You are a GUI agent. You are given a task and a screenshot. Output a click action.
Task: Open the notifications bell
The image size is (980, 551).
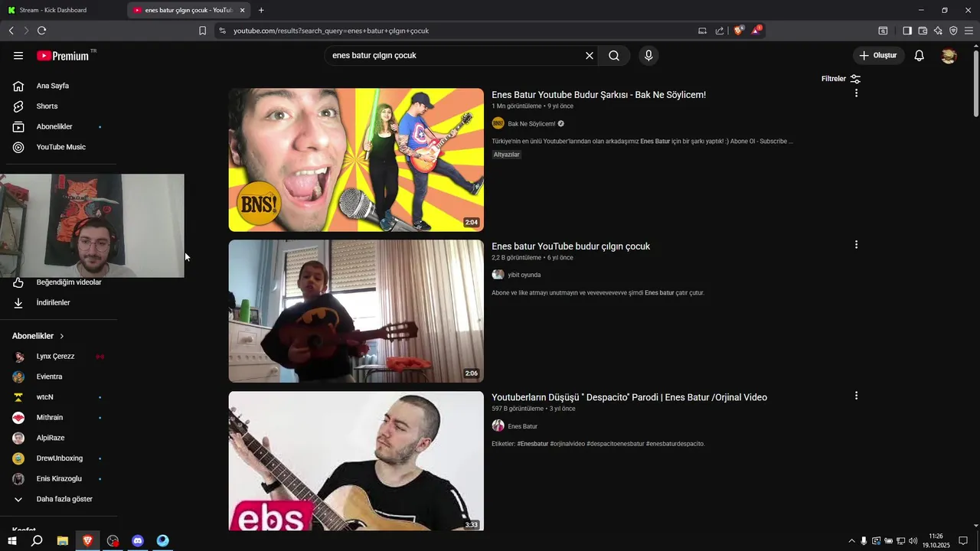click(920, 55)
